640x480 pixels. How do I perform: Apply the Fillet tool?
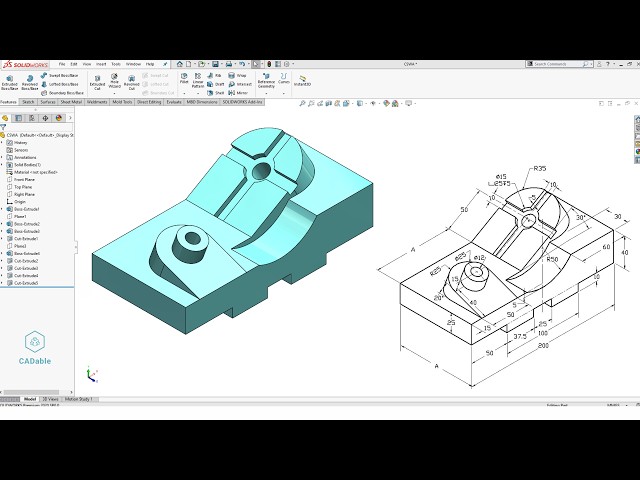point(184,78)
